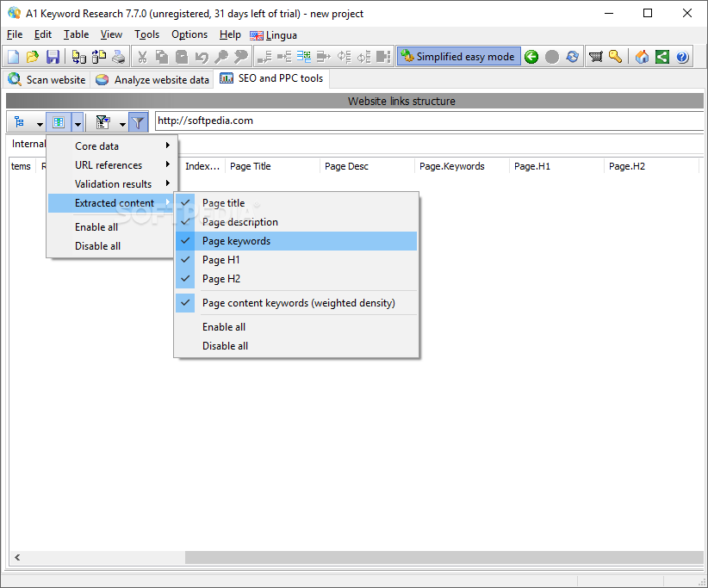This screenshot has height=588, width=708.
Task: Click the blue question mark help icon
Action: pyautogui.click(x=682, y=57)
